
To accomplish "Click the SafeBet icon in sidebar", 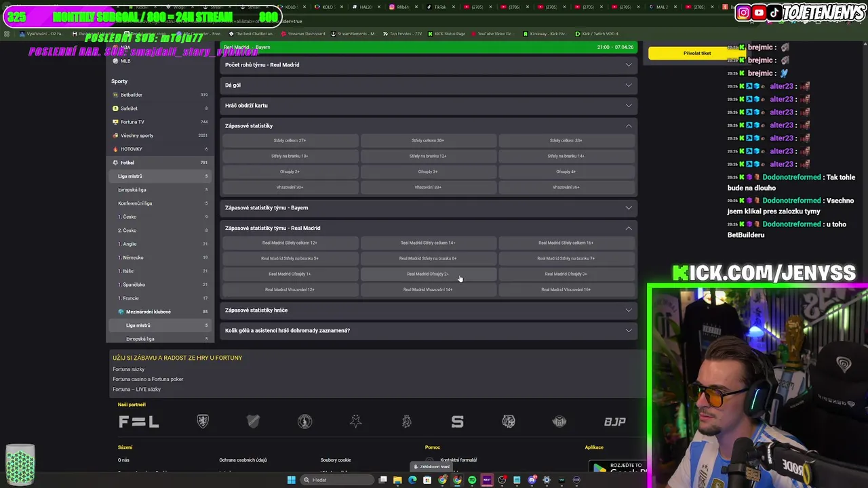I will (115, 108).
